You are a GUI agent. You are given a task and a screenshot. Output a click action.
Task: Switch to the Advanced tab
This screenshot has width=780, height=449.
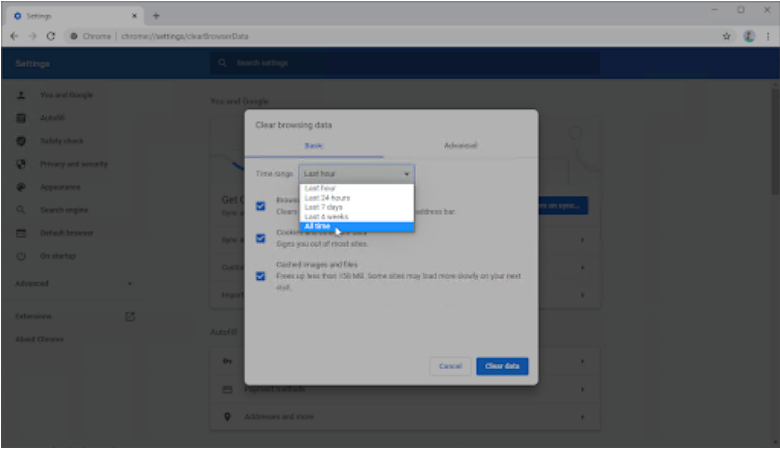[460, 146]
